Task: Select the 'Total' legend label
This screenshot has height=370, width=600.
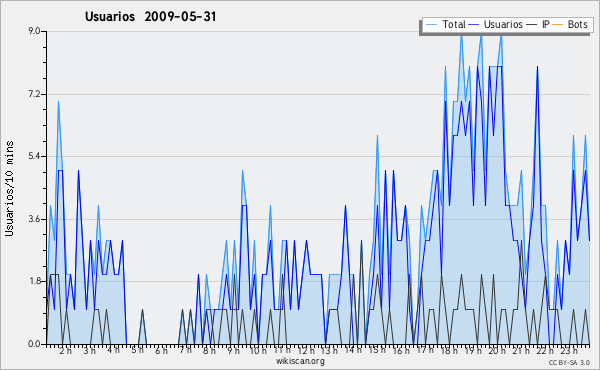Action: [x=453, y=24]
